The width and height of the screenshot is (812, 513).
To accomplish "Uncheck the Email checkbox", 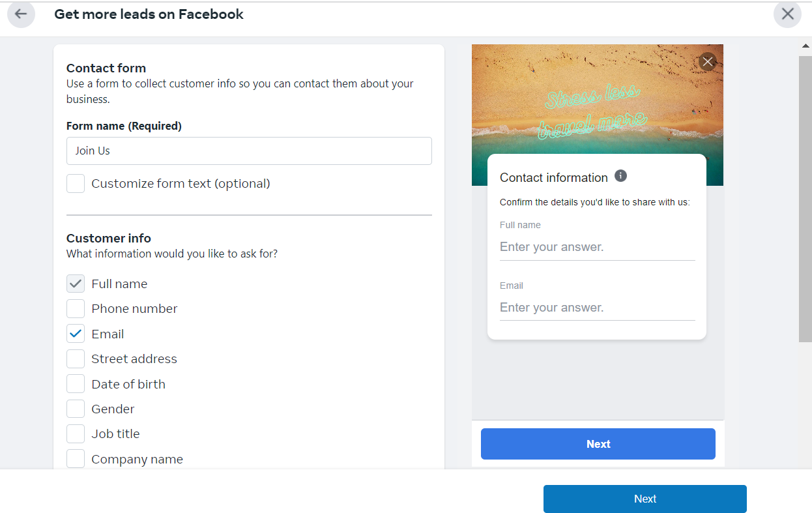I will tap(76, 334).
